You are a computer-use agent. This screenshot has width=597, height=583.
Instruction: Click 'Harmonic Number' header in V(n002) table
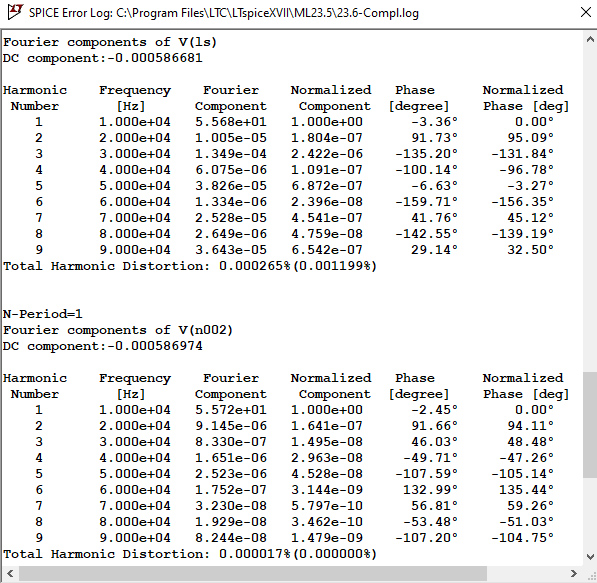(35, 386)
